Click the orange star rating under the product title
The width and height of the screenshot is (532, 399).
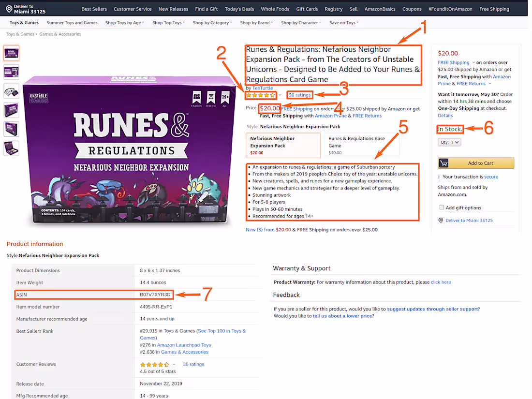(261, 95)
